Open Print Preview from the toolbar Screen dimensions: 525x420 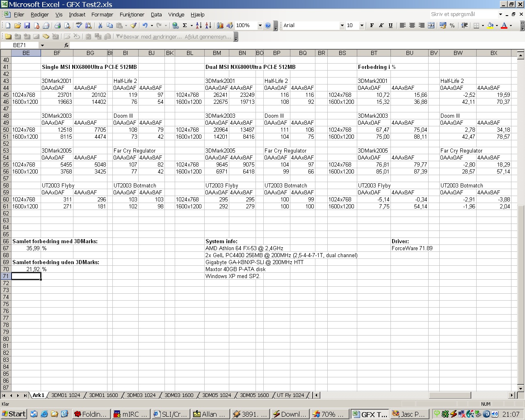pyautogui.click(x=67, y=25)
